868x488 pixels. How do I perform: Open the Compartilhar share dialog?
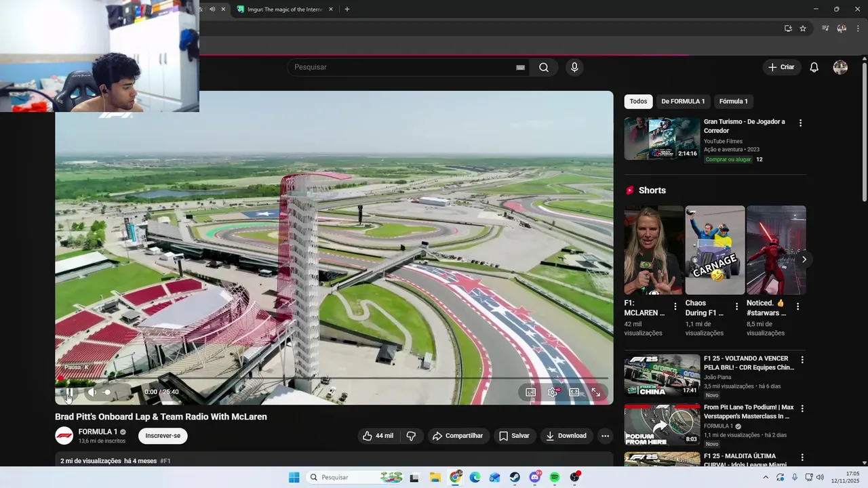[458, 436]
